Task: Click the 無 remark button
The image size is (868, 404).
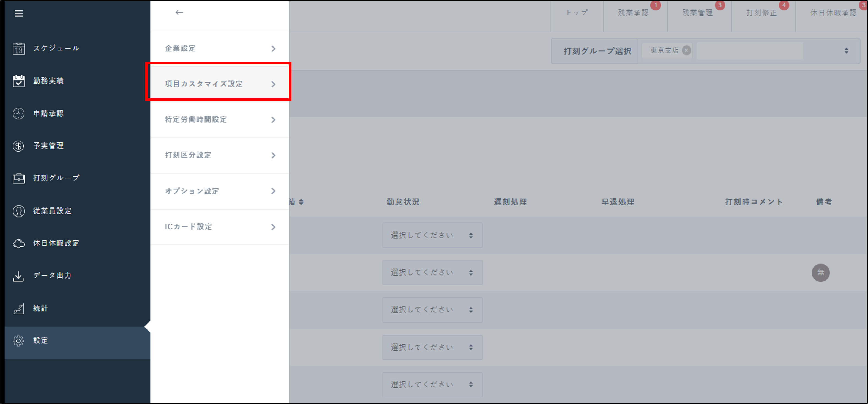Action: click(820, 272)
